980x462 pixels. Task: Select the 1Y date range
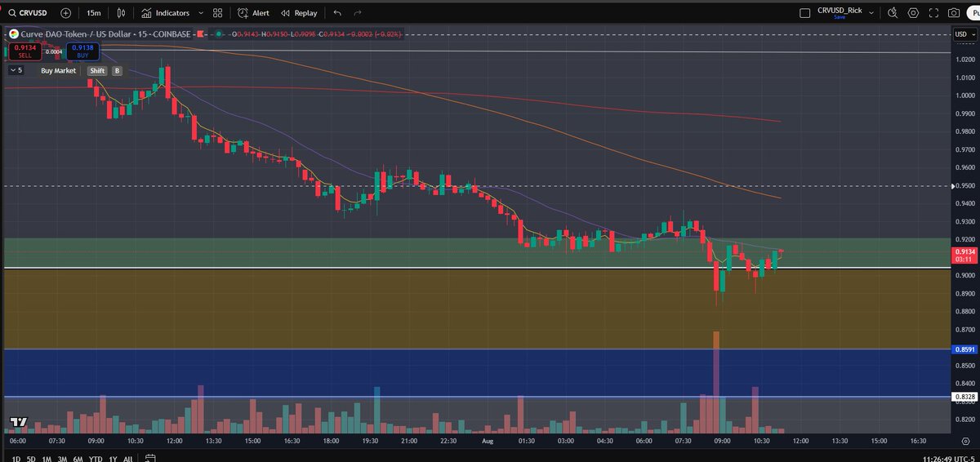[112, 459]
